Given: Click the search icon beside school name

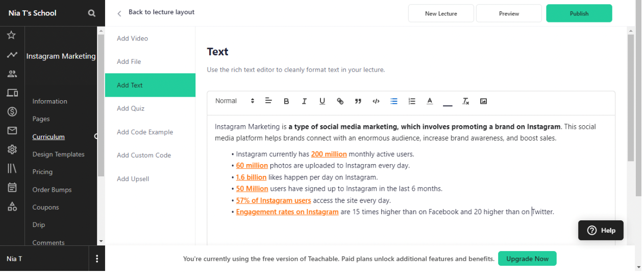Looking at the screenshot, I should 92,13.
